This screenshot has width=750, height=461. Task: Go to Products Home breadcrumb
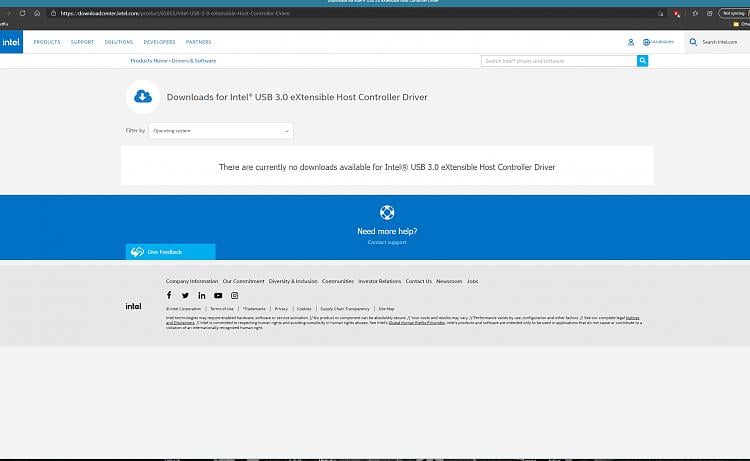click(149, 61)
